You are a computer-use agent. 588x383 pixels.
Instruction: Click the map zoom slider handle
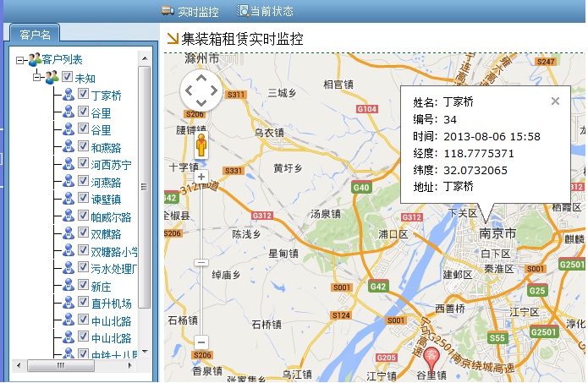(x=201, y=262)
